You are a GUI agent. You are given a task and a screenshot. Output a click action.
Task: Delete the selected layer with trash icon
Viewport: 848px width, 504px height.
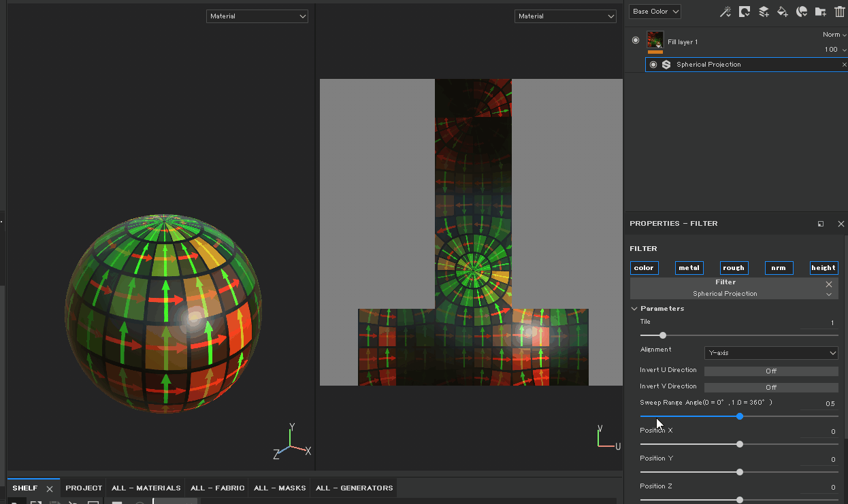click(x=839, y=11)
